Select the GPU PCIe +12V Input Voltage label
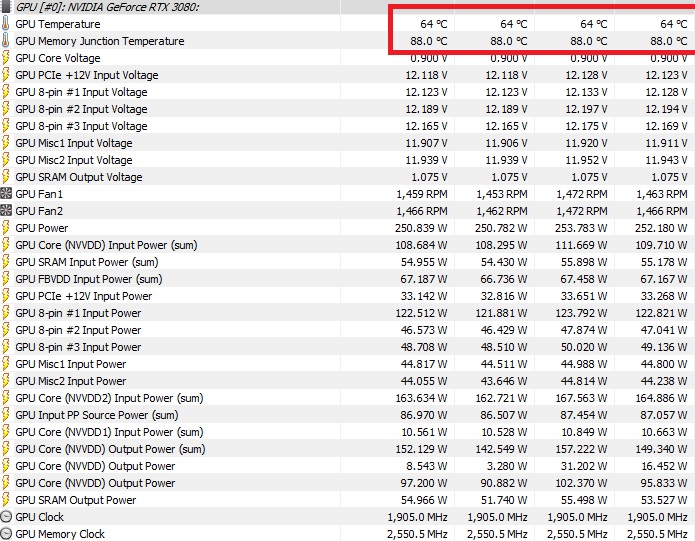Image resolution: width=695 pixels, height=541 pixels. pyautogui.click(x=86, y=75)
